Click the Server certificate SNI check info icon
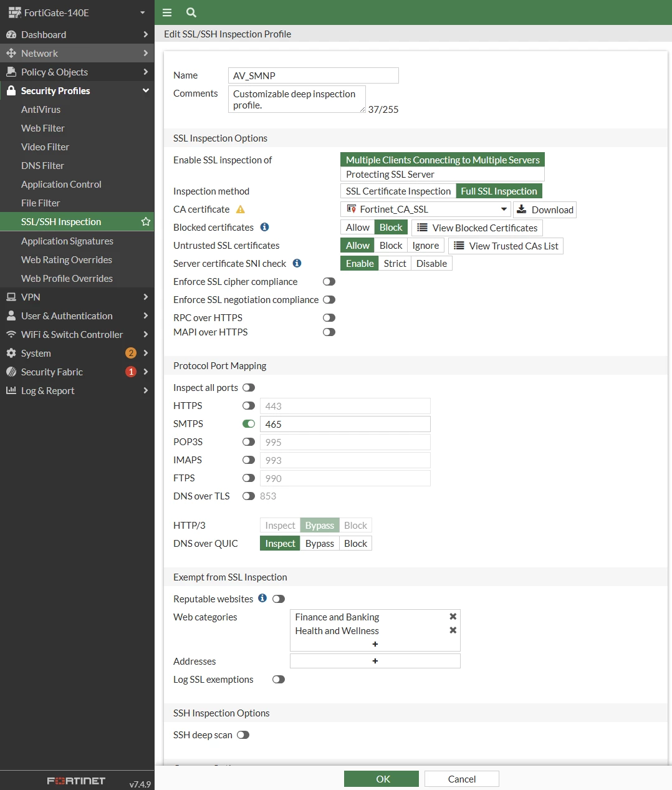672x790 pixels. point(297,263)
